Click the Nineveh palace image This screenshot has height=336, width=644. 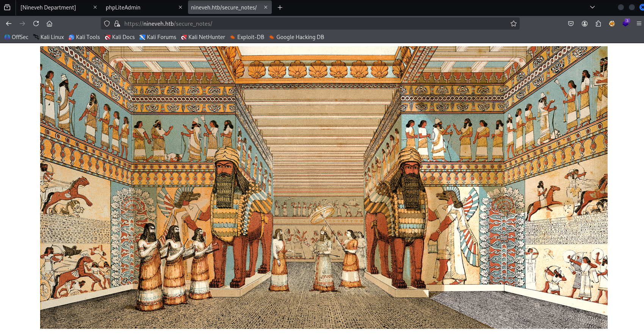coord(324,188)
